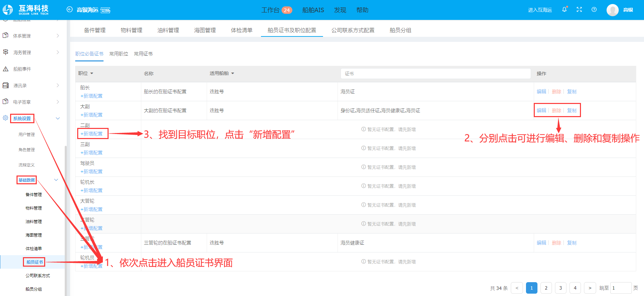This screenshot has height=296, width=644.
Task: Collapse 基础数据 chevron
Action: (x=56, y=180)
